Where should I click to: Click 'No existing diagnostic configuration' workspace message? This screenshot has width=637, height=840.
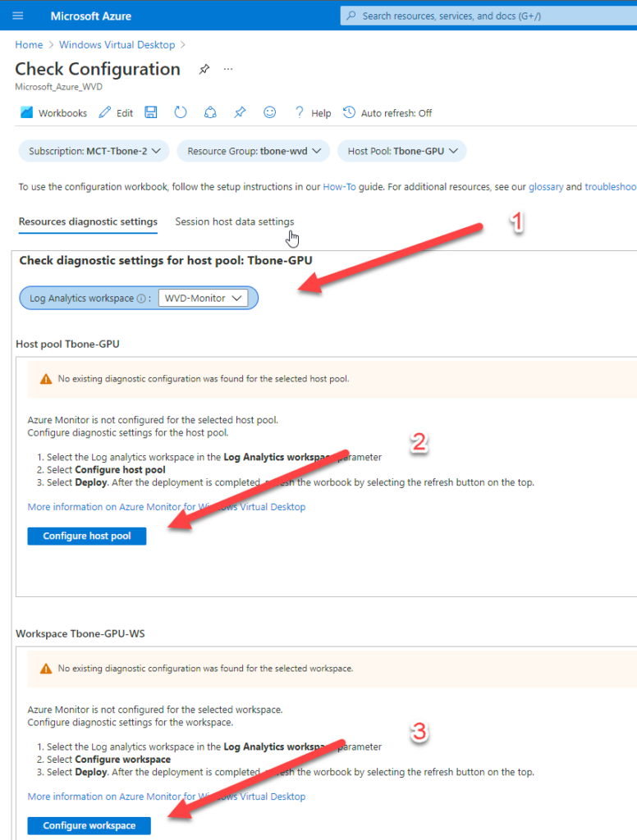coord(206,669)
